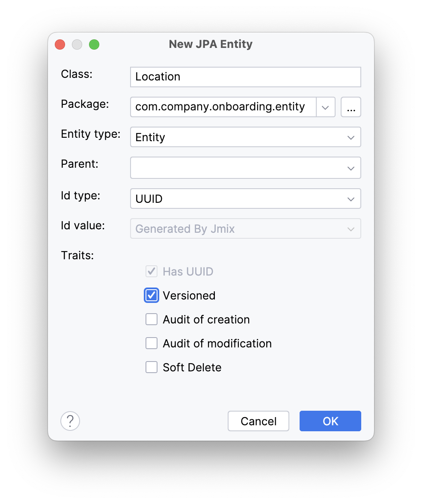
Task: Check the Soft Delete trait
Action: [151, 367]
